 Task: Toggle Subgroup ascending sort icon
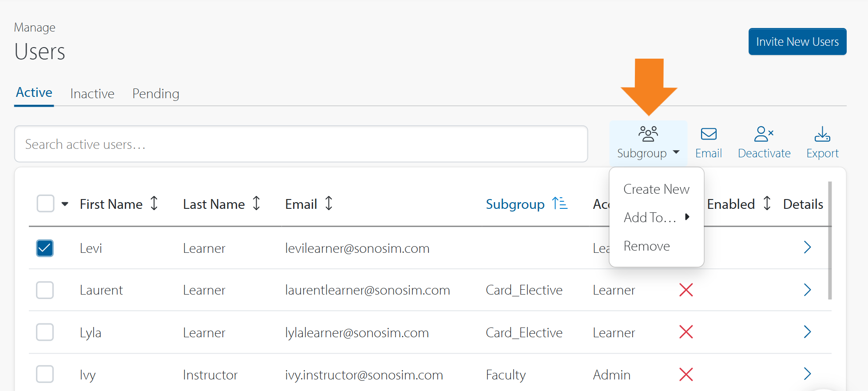click(x=559, y=203)
